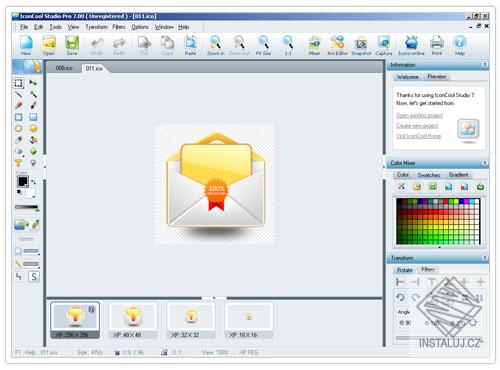Open the Tools menu
The width and height of the screenshot is (500, 370).
(x=55, y=27)
